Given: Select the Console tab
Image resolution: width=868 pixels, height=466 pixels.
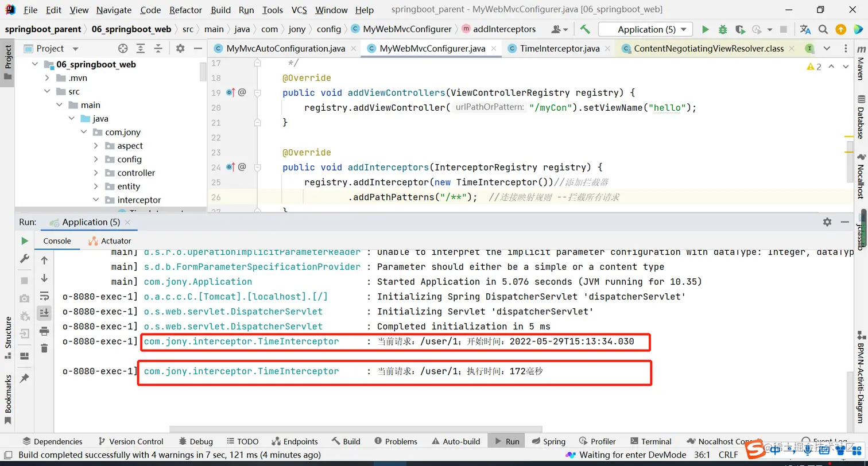Looking at the screenshot, I should 57,241.
